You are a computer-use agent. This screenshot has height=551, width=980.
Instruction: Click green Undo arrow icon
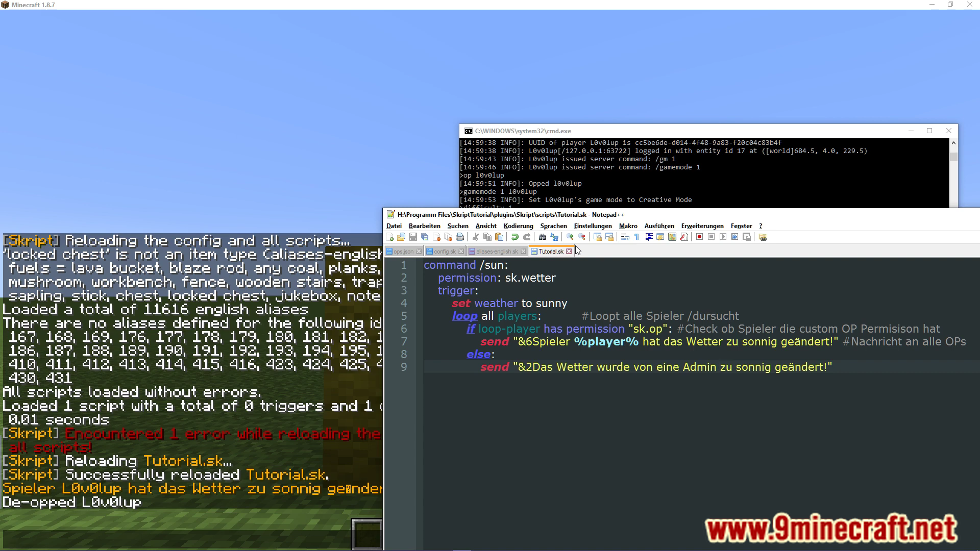click(x=515, y=237)
